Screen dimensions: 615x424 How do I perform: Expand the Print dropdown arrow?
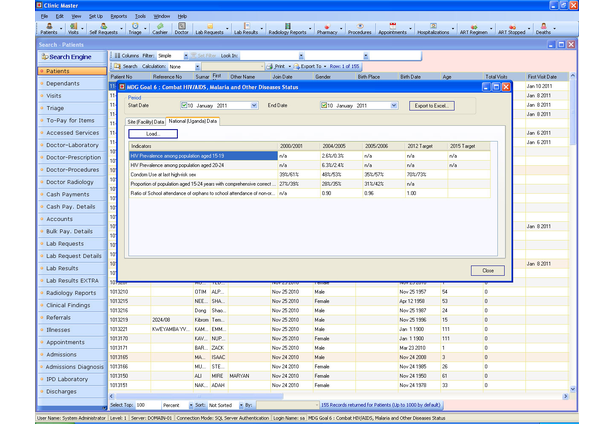tap(289, 66)
